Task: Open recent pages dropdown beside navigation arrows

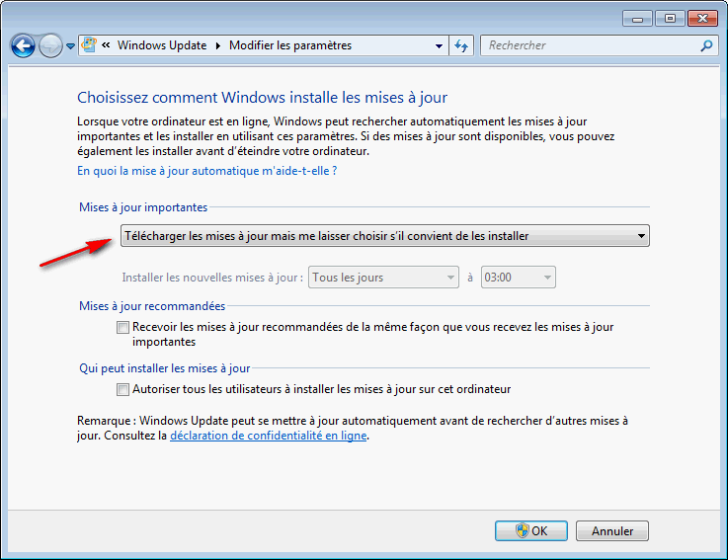Action: 70,46
